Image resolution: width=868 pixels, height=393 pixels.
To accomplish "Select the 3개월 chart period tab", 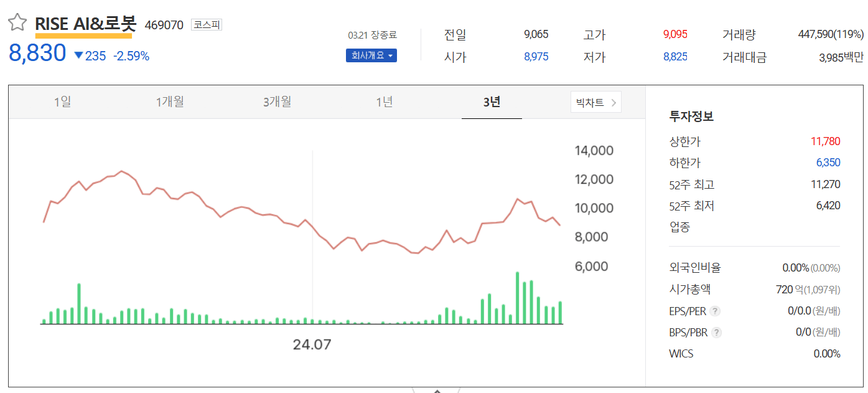I will point(276,102).
